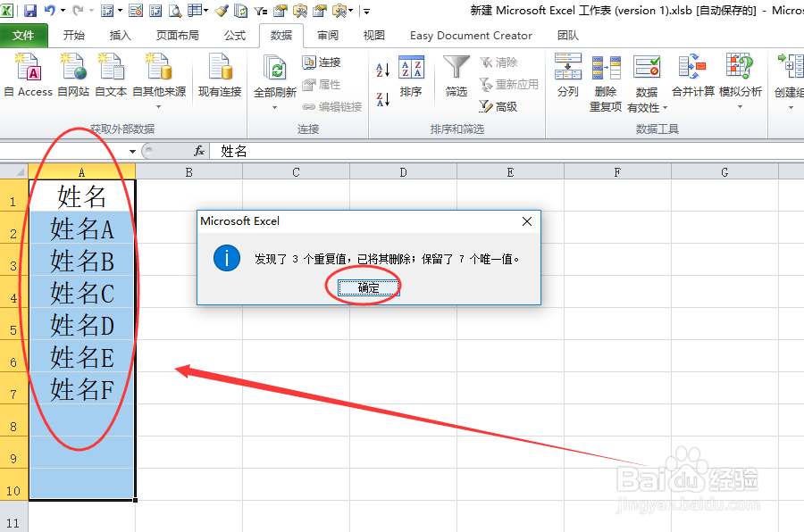The width and height of the screenshot is (804, 532).
Task: Open 现有连接 existing connections
Action: 220,75
